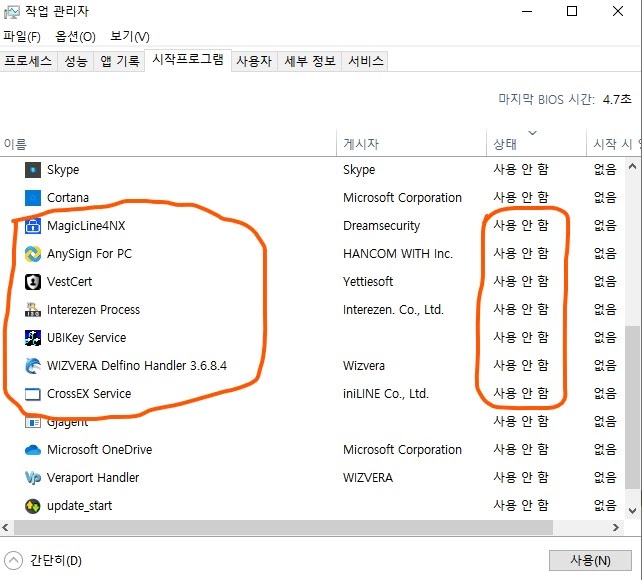The height and width of the screenshot is (580, 642).
Task: Click the maximize window button
Action: click(572, 11)
